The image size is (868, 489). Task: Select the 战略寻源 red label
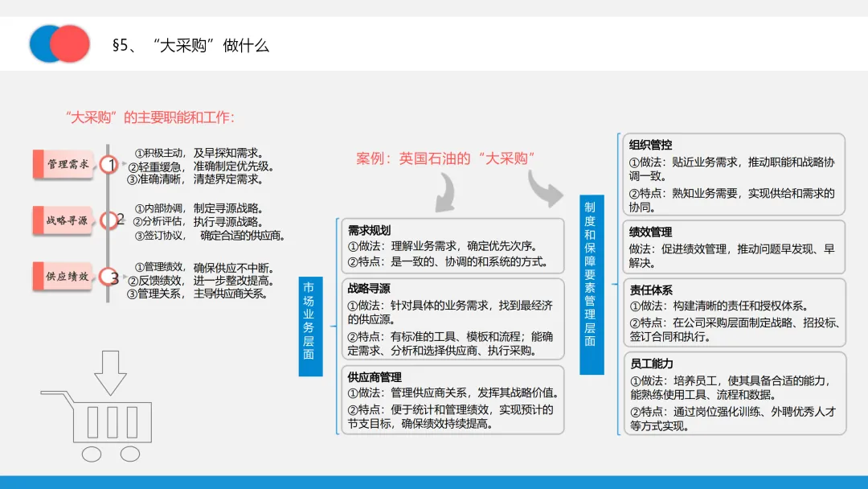click(x=63, y=220)
